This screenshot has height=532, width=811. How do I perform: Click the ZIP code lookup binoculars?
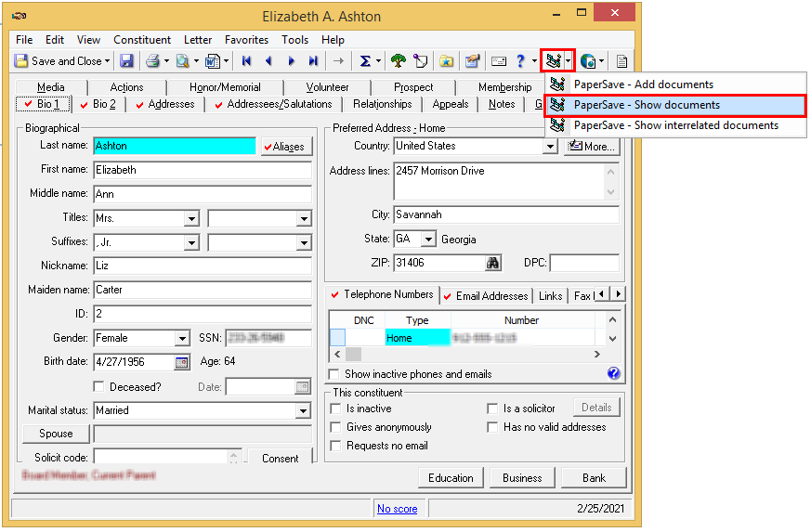pyautogui.click(x=493, y=263)
